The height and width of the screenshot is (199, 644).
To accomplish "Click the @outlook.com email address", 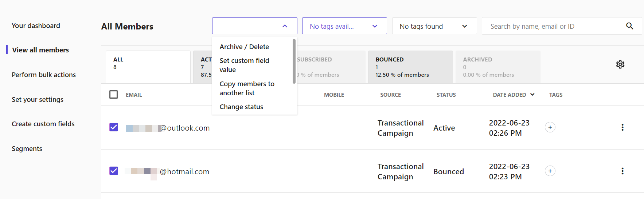I will pos(168,128).
